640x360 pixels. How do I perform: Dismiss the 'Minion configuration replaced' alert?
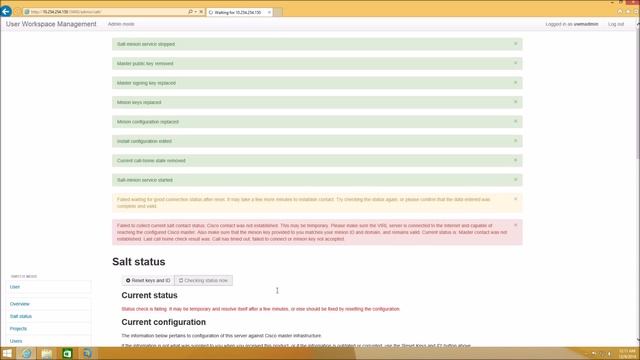[x=516, y=121]
